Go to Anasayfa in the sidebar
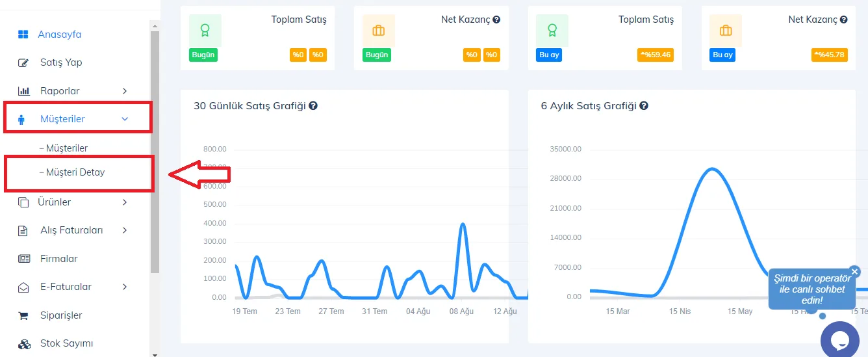The width and height of the screenshot is (868, 357). pyautogui.click(x=59, y=34)
